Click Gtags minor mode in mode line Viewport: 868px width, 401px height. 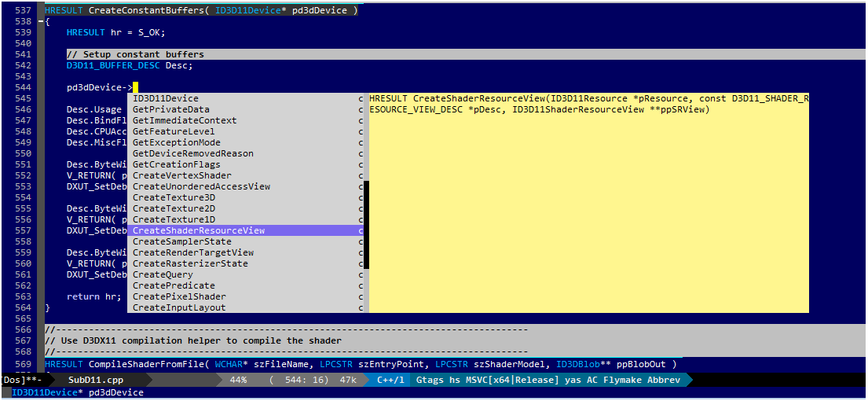coord(429,380)
